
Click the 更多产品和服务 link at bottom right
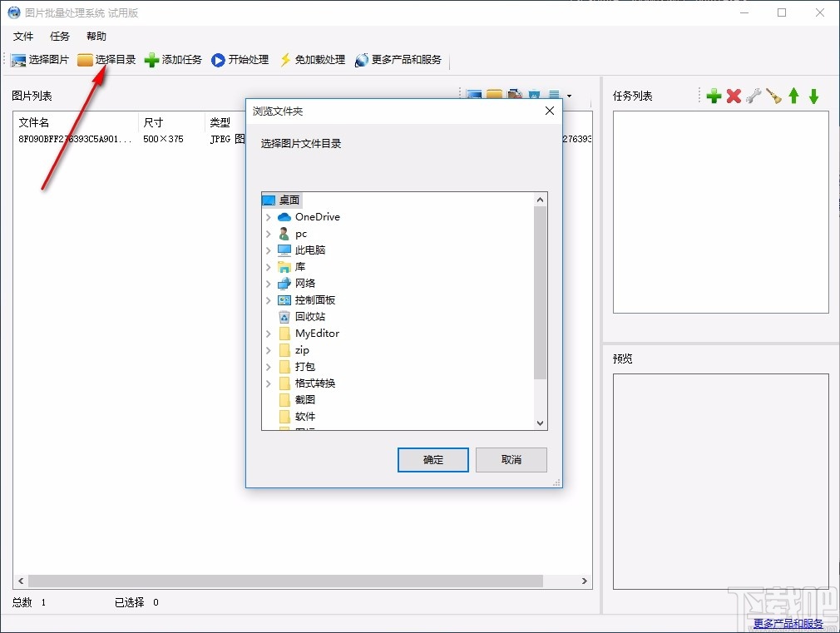[x=787, y=621]
